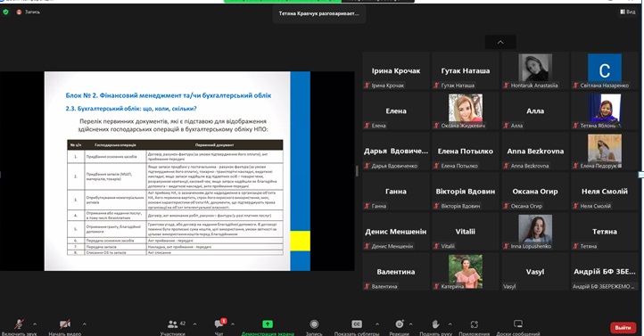644x336 pixels.
Task: Select Оксана Жидкевич photo tile
Action: [x=466, y=111]
